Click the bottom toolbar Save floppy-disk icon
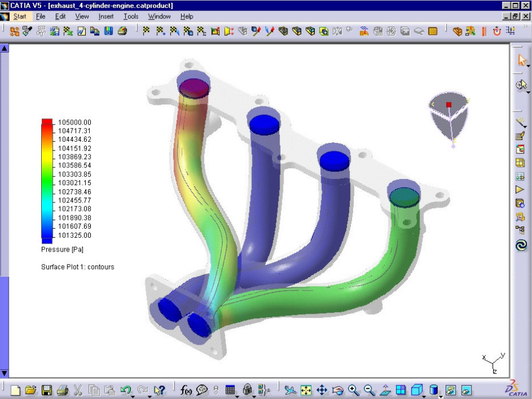Viewport: 532px width, 399px height. (x=46, y=390)
